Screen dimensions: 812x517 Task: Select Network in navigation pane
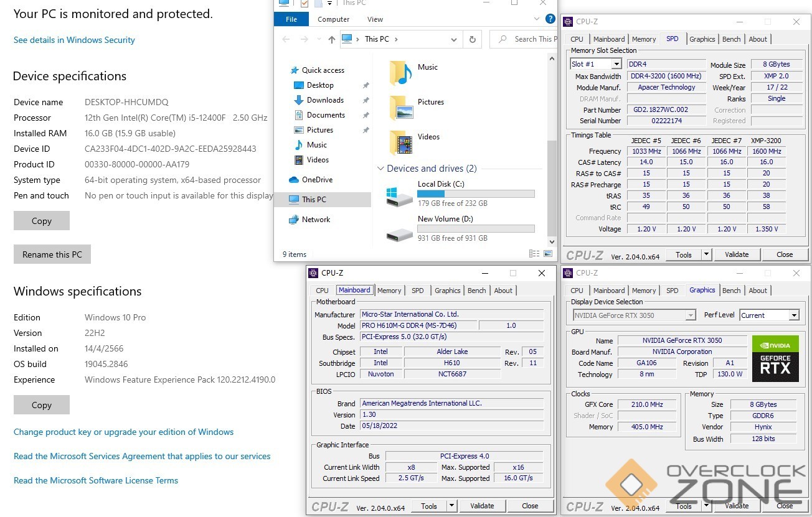[316, 220]
